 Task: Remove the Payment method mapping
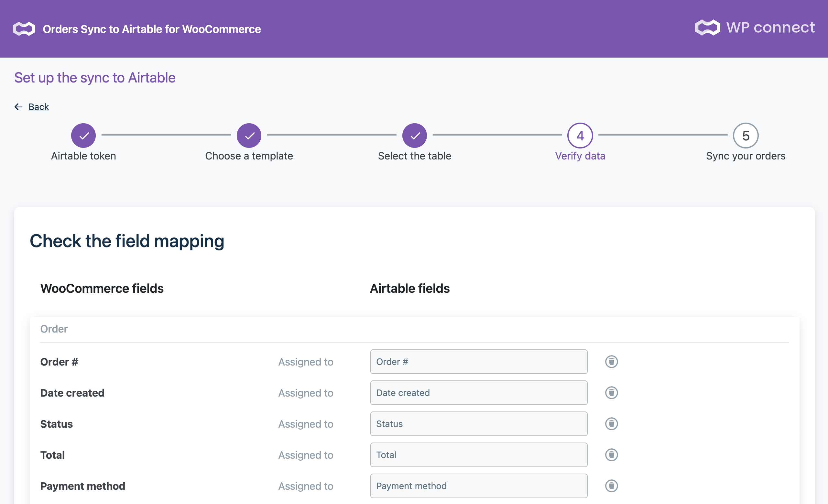click(x=611, y=486)
